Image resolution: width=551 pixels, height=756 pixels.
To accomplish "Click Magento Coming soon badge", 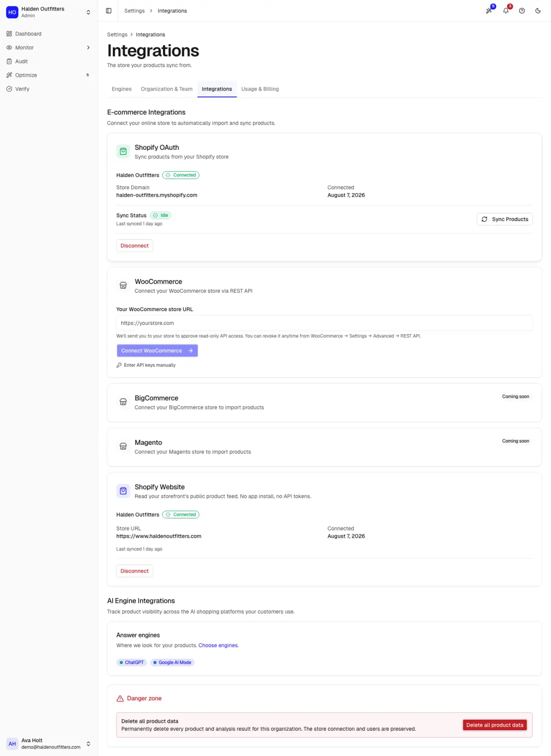I will [516, 441].
